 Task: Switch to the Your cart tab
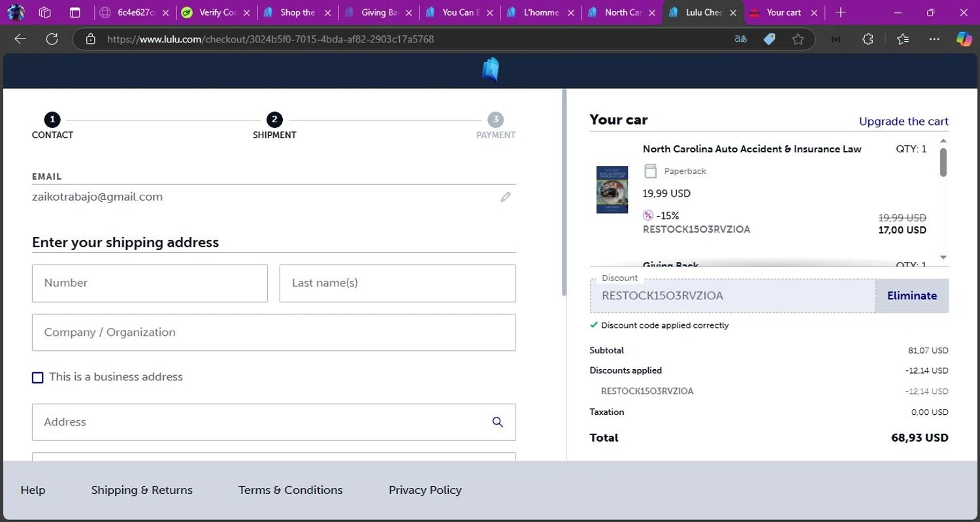[x=783, y=12]
